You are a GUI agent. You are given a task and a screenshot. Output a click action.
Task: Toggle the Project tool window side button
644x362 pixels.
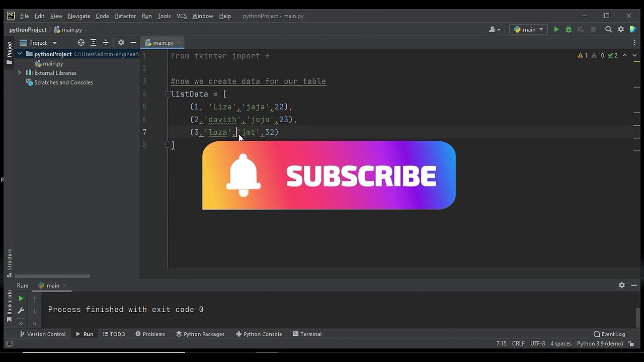point(9,53)
